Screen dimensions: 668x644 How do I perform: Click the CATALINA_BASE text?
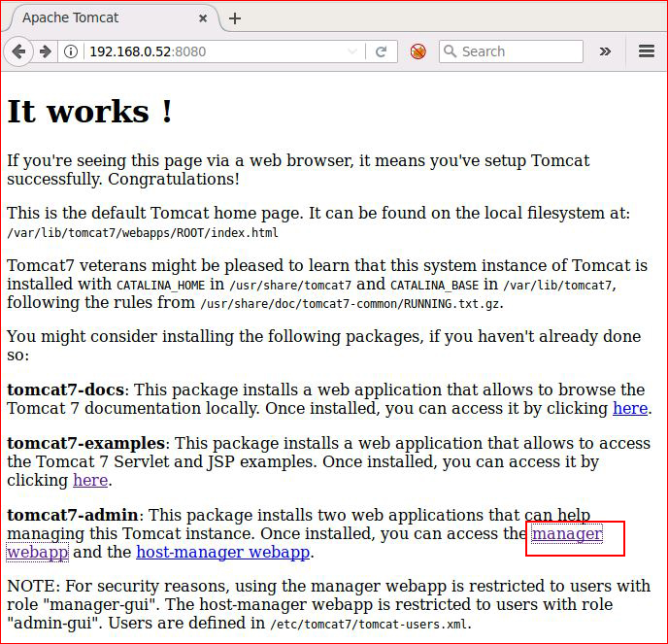[x=435, y=286]
